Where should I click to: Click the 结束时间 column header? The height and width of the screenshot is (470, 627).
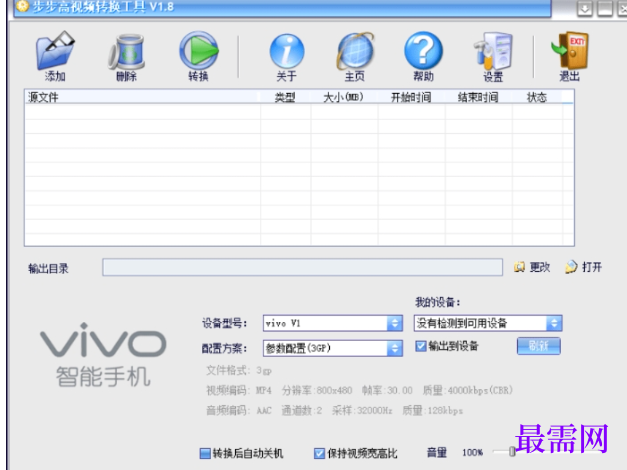[479, 97]
